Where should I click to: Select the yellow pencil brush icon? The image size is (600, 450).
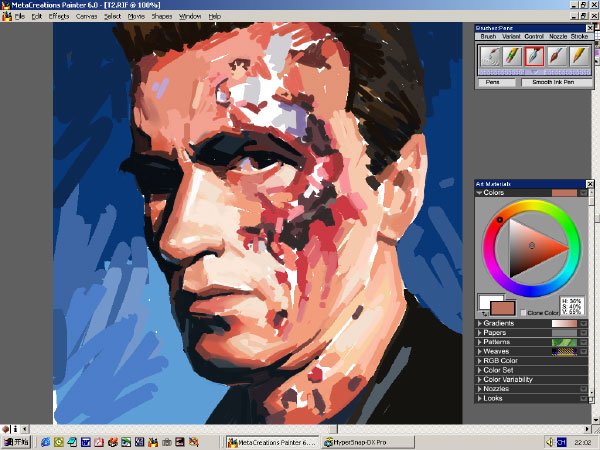(x=579, y=56)
